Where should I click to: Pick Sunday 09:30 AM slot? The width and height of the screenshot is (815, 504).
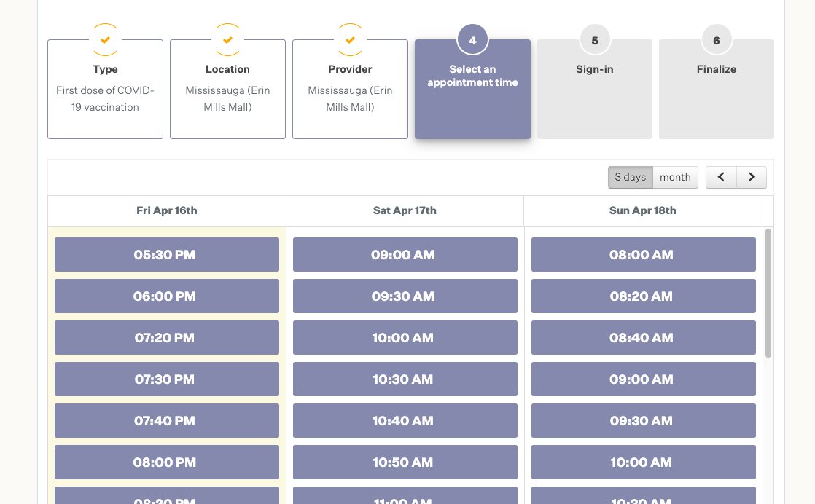tap(644, 420)
